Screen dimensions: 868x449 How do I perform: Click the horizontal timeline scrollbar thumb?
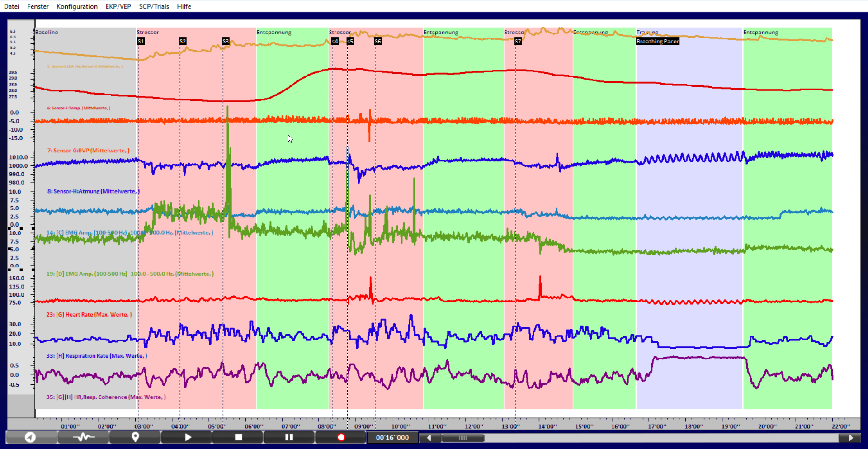click(x=462, y=438)
